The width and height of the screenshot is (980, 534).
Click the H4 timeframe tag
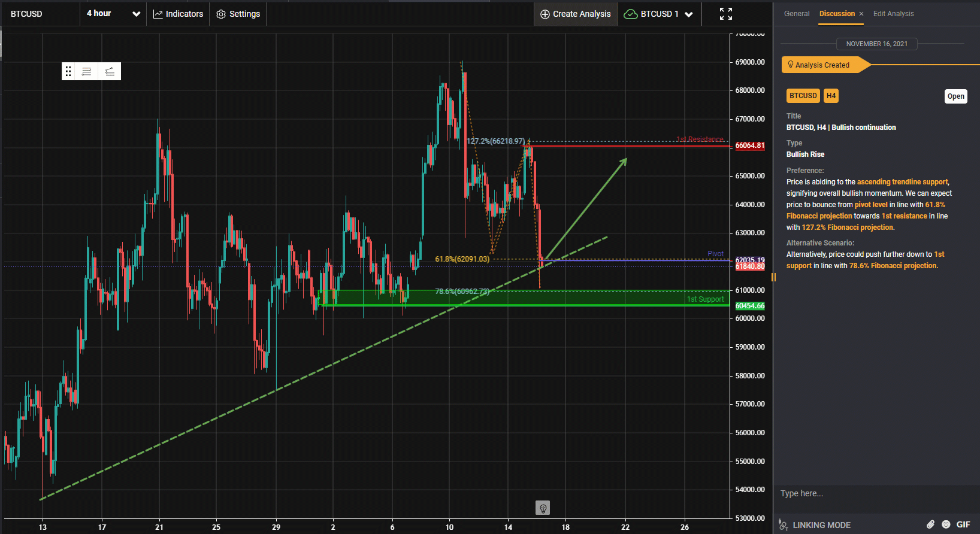pyautogui.click(x=831, y=96)
